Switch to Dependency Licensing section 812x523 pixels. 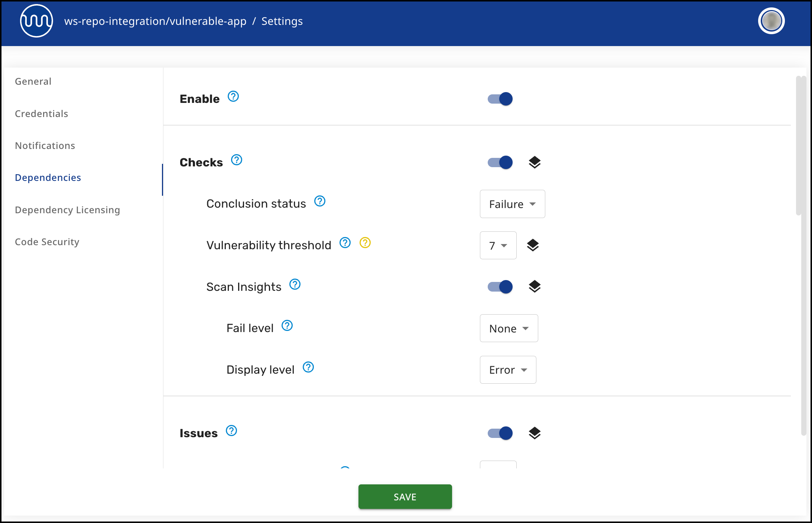(68, 210)
